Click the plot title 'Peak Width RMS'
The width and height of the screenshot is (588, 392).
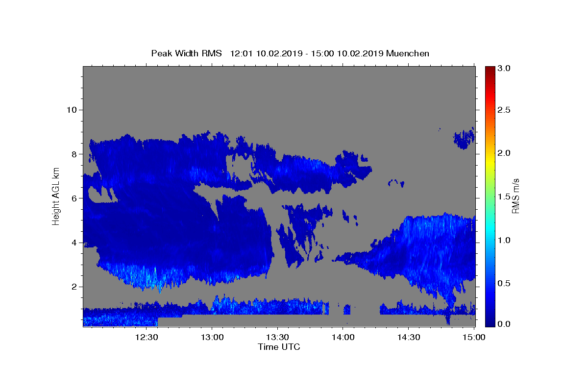point(186,53)
